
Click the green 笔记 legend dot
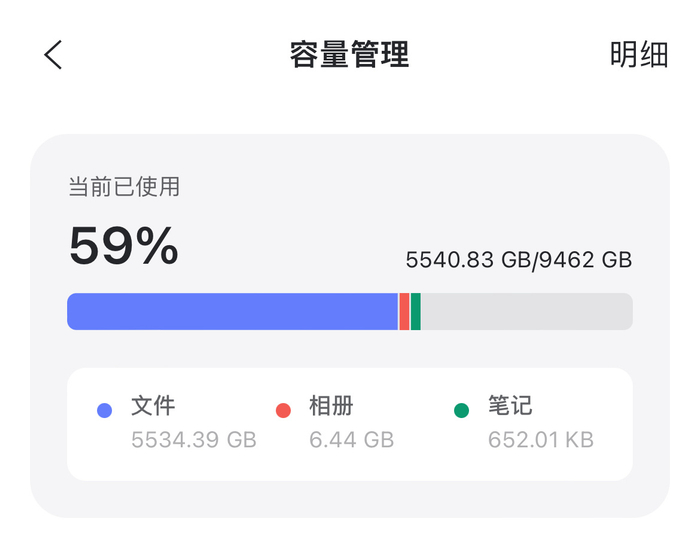click(461, 410)
